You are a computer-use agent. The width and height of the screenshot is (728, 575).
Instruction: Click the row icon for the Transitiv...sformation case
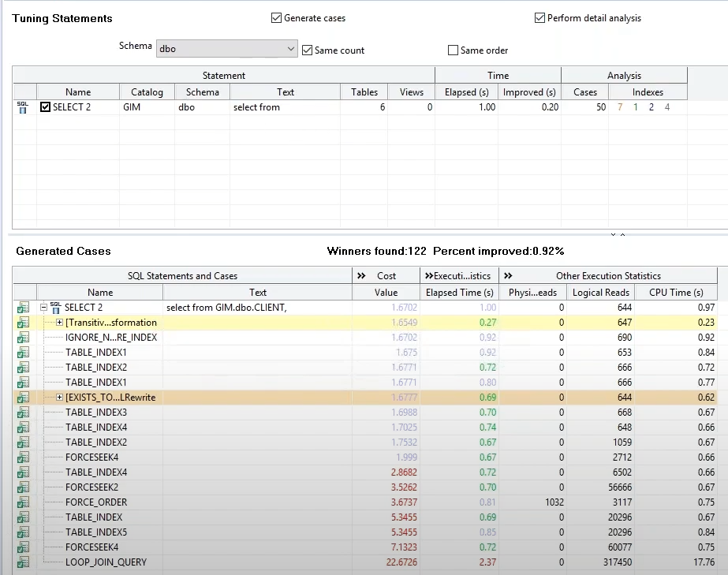coord(23,323)
